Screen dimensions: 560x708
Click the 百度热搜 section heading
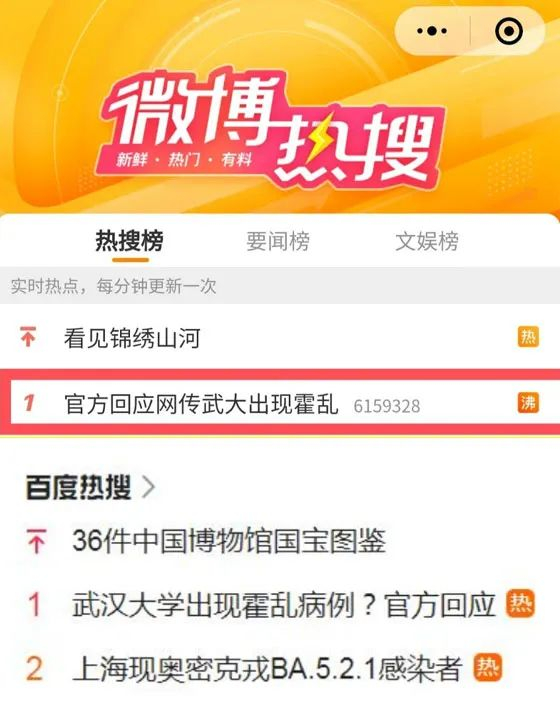79,487
